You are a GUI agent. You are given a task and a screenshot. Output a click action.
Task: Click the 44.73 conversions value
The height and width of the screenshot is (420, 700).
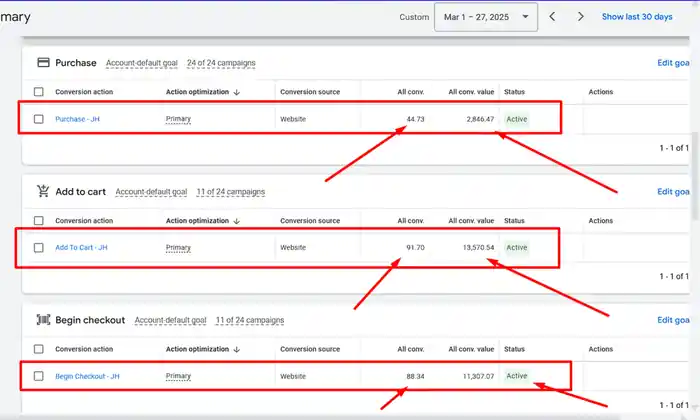point(415,119)
